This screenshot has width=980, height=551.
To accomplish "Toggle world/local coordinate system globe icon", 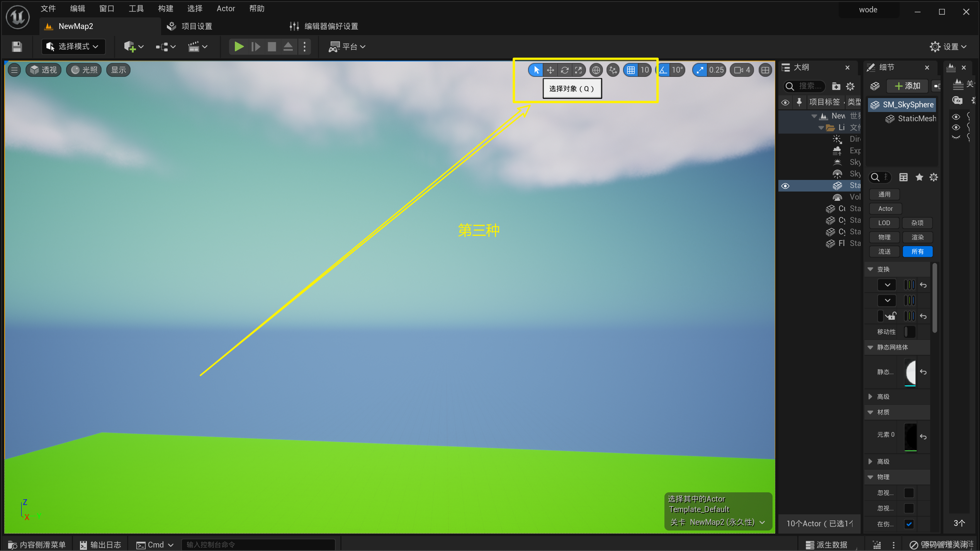I will (x=596, y=70).
